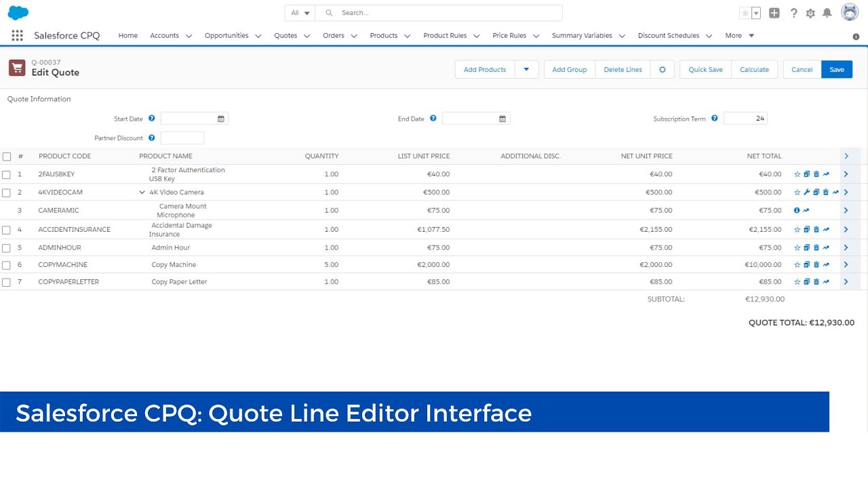Open the Products tab
The width and height of the screenshot is (868, 488).
pos(384,35)
